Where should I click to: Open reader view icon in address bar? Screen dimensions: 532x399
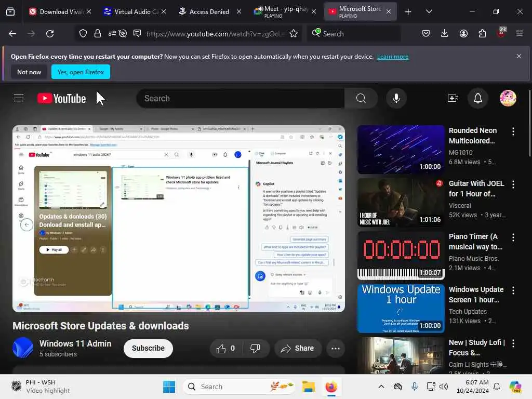coord(137,33)
